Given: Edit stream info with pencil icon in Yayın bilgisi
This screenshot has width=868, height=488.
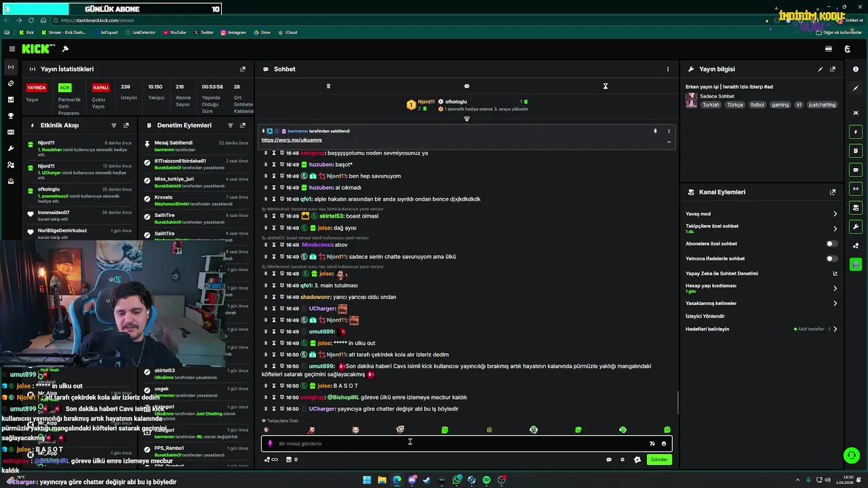Looking at the screenshot, I should tap(821, 69).
